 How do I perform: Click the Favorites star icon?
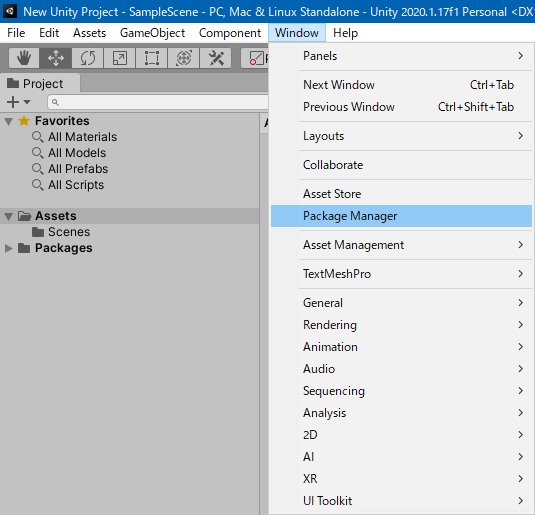pyautogui.click(x=24, y=121)
